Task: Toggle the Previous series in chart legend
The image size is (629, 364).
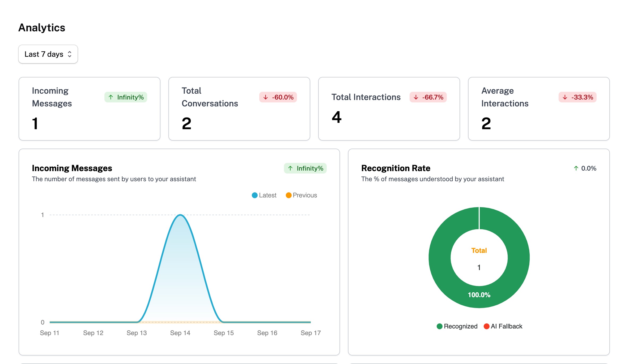Action: click(x=301, y=195)
